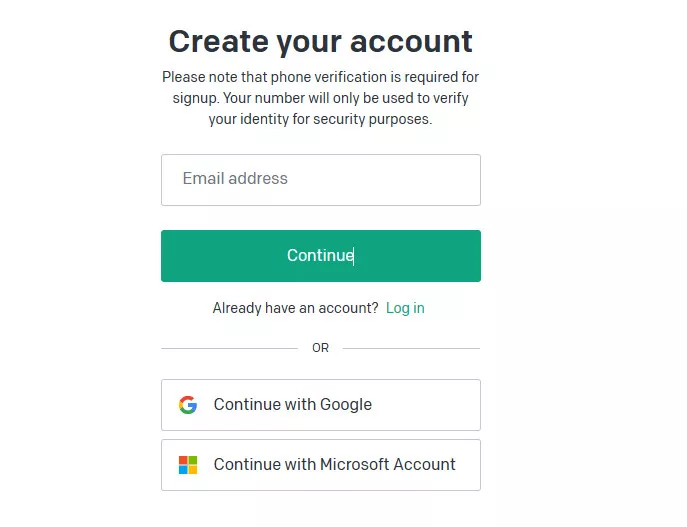The width and height of the screenshot is (687, 527).
Task: Click the "Create your account" heading
Action: click(x=320, y=42)
